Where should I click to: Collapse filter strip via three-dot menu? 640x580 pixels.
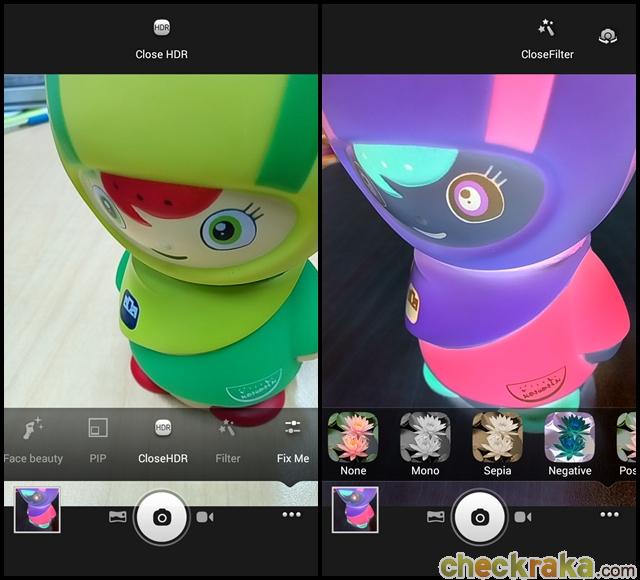tap(609, 514)
